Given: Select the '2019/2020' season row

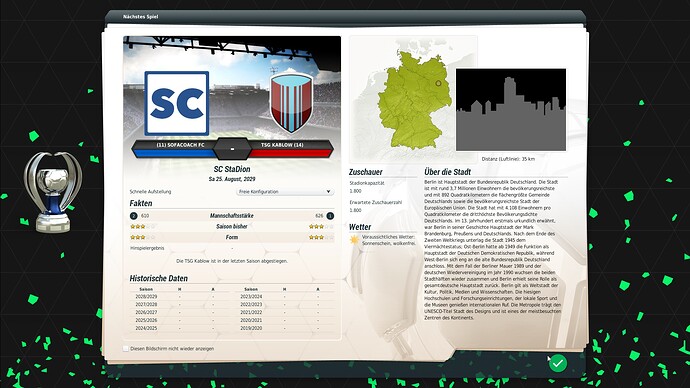Looking at the screenshot, I should (x=284, y=328).
